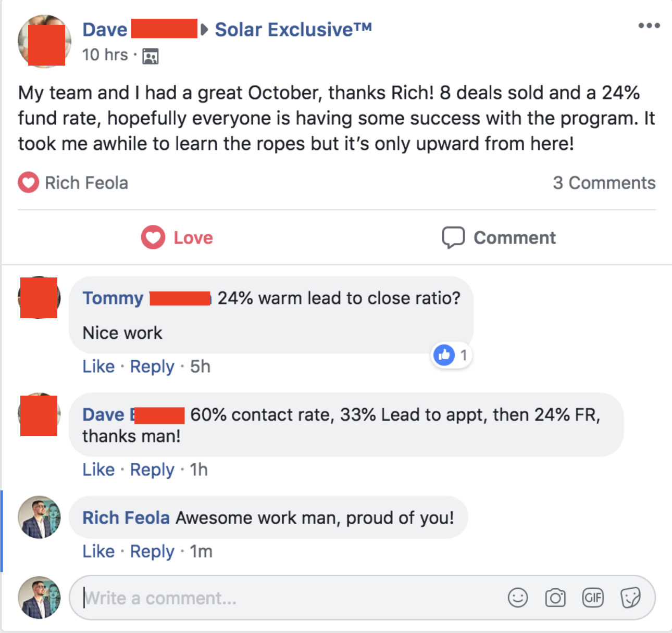Attach a photo using the camera icon
This screenshot has height=633, width=672.
[555, 598]
